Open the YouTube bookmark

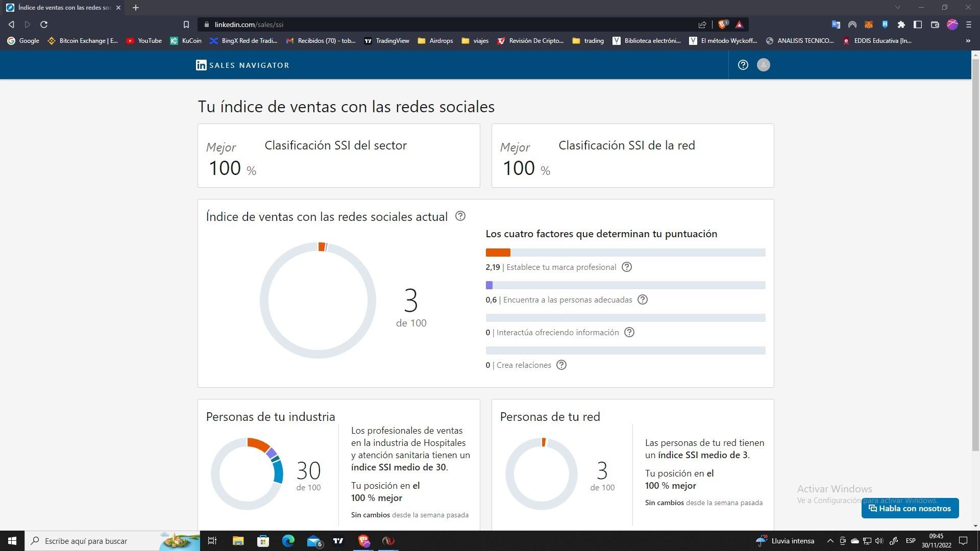(x=144, y=41)
